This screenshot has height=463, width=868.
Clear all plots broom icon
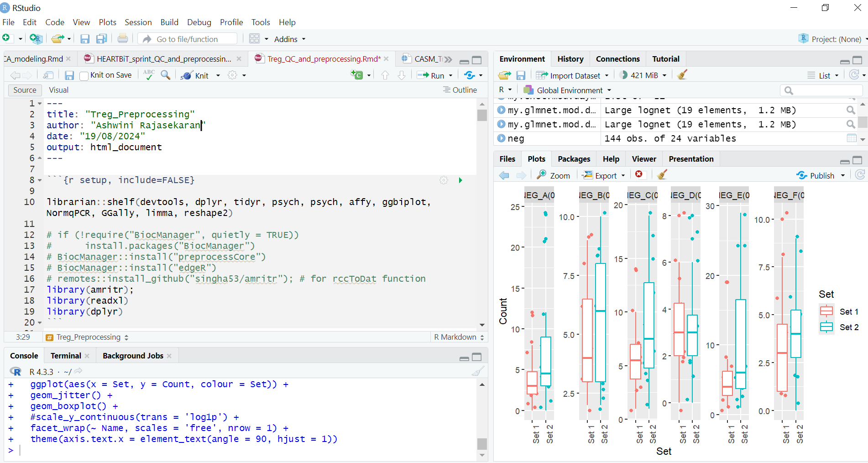(662, 174)
